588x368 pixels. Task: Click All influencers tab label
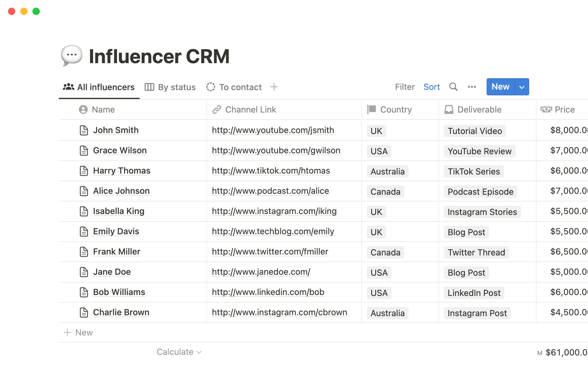coord(106,87)
